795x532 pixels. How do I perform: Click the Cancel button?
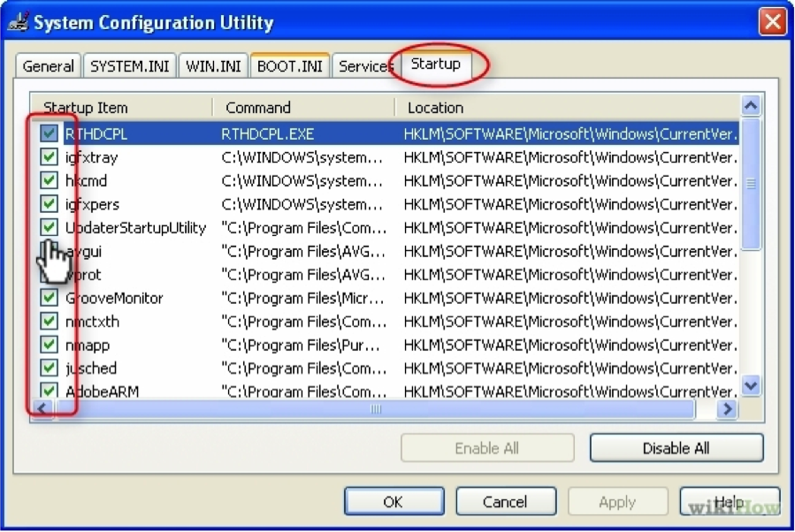tap(506, 502)
